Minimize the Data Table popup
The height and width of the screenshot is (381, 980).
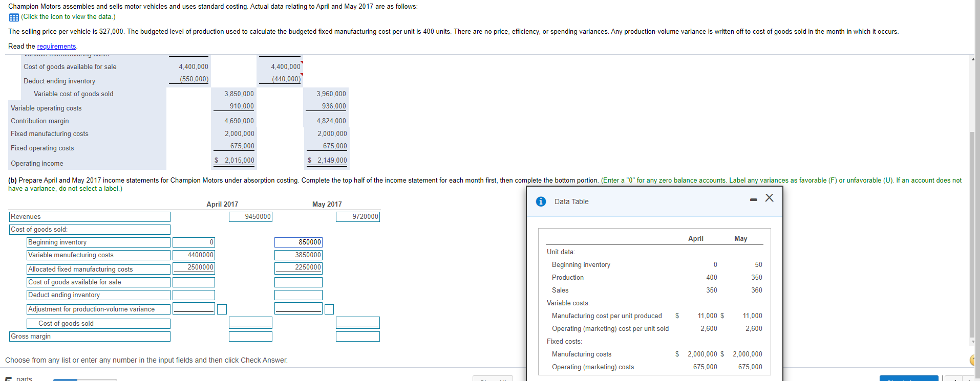(753, 199)
